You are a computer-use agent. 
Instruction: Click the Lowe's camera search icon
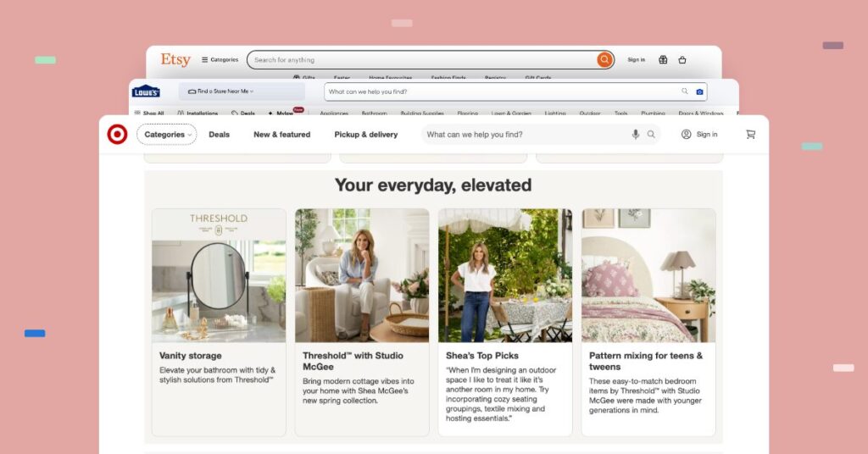coord(699,91)
